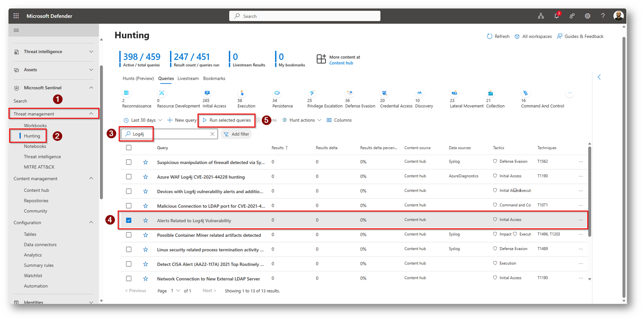The width and height of the screenshot is (644, 321).
Task: Open the app launcher waffle icon
Action: (16, 16)
